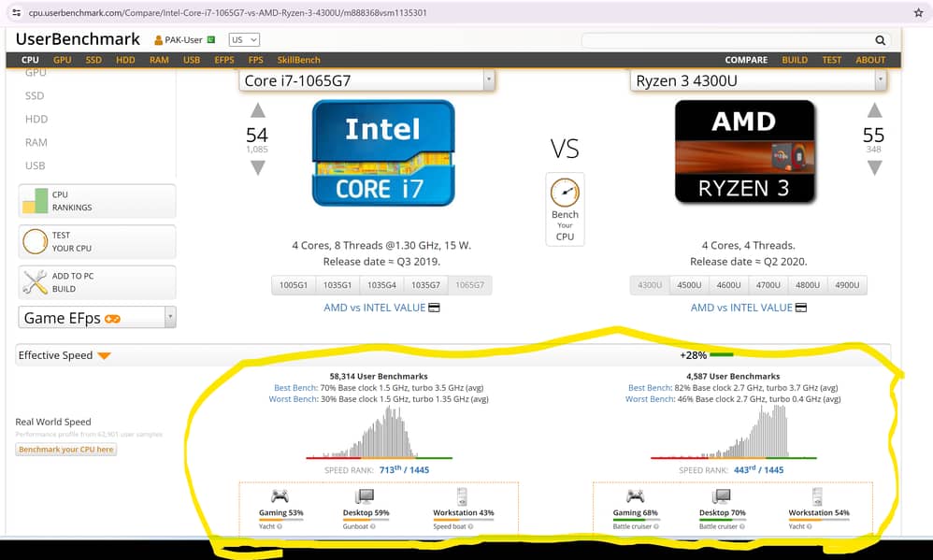Image resolution: width=933 pixels, height=560 pixels.
Task: Click the Add to PC Build tools icon
Action: click(x=36, y=282)
